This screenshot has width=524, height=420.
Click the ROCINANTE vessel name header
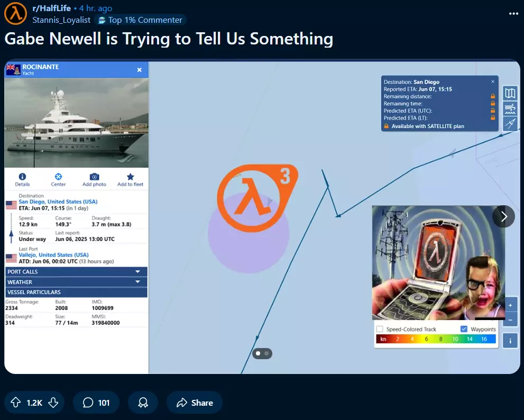(40, 67)
